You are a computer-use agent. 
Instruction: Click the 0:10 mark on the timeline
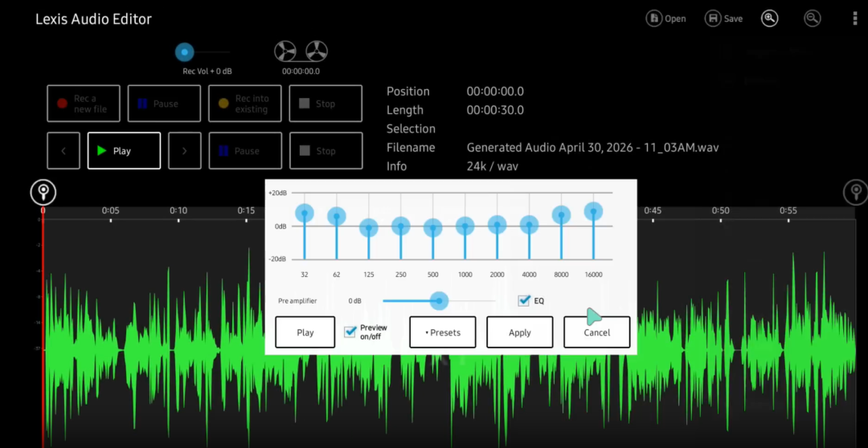pyautogui.click(x=178, y=210)
